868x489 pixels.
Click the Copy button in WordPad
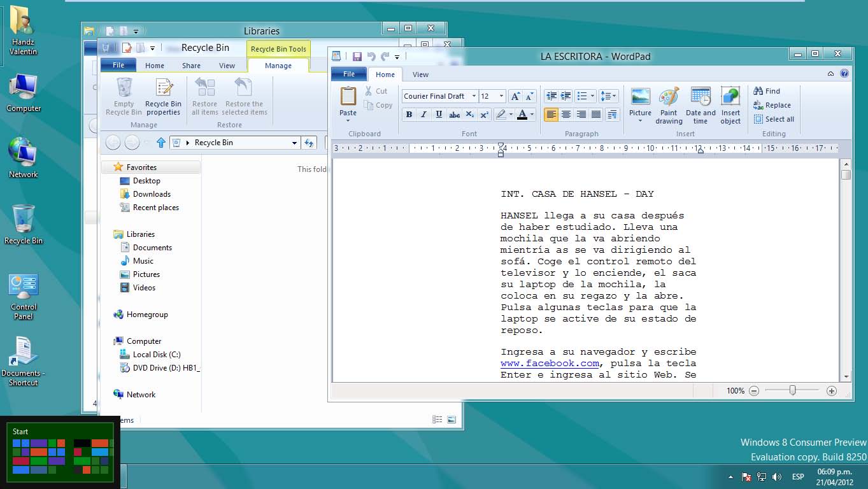[x=378, y=106]
